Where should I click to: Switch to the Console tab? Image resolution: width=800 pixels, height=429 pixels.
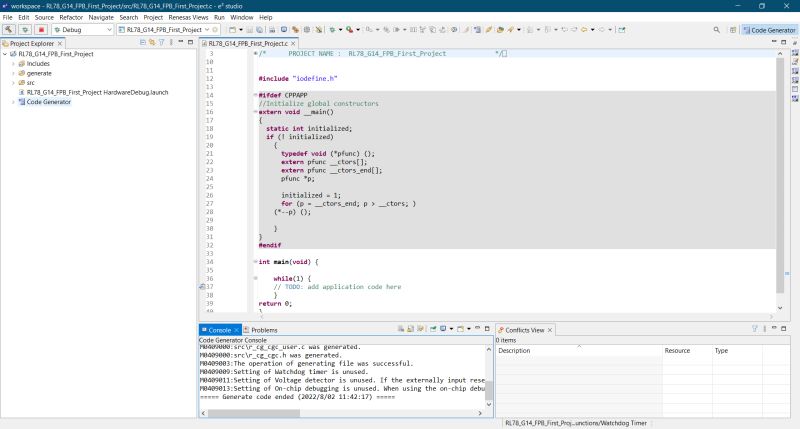click(x=219, y=330)
